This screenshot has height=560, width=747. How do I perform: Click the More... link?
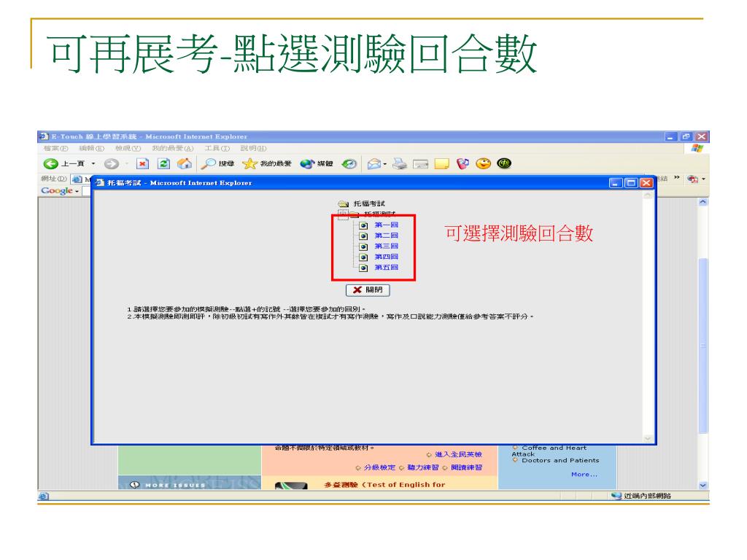coord(584,474)
